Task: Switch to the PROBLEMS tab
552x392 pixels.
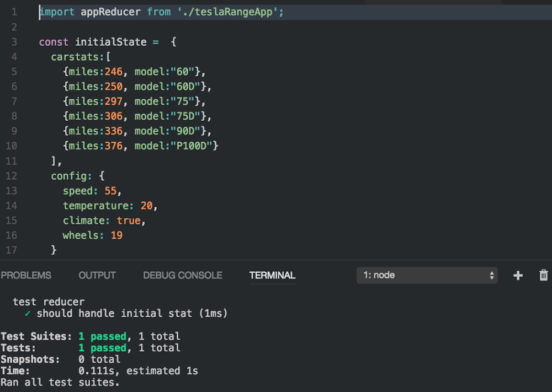Action: point(26,275)
